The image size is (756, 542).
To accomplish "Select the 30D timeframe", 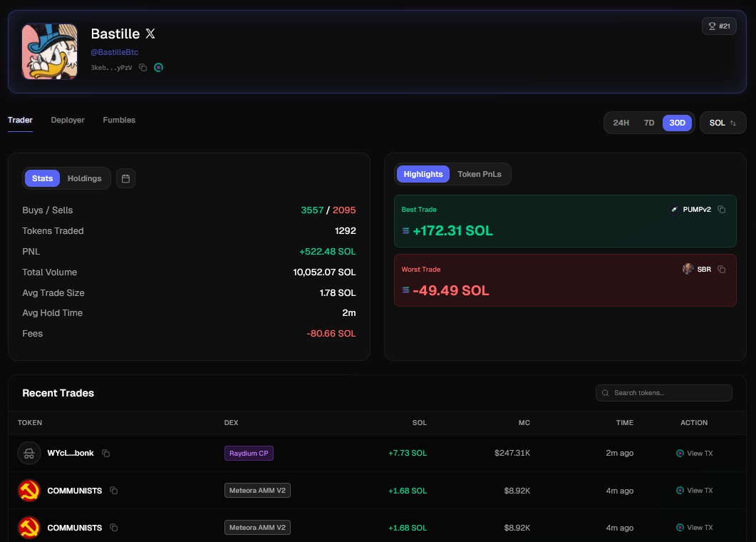I will point(677,123).
